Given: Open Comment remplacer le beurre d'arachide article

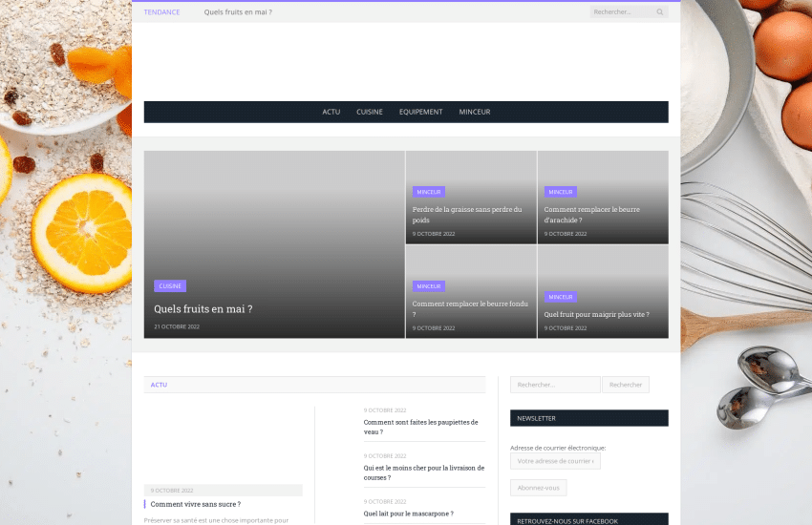Looking at the screenshot, I should (x=591, y=215).
